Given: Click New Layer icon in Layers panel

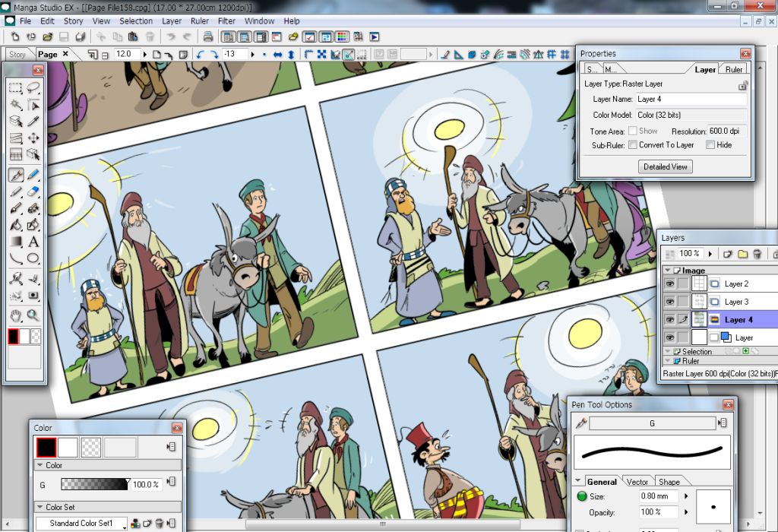Looking at the screenshot, I should 727,254.
